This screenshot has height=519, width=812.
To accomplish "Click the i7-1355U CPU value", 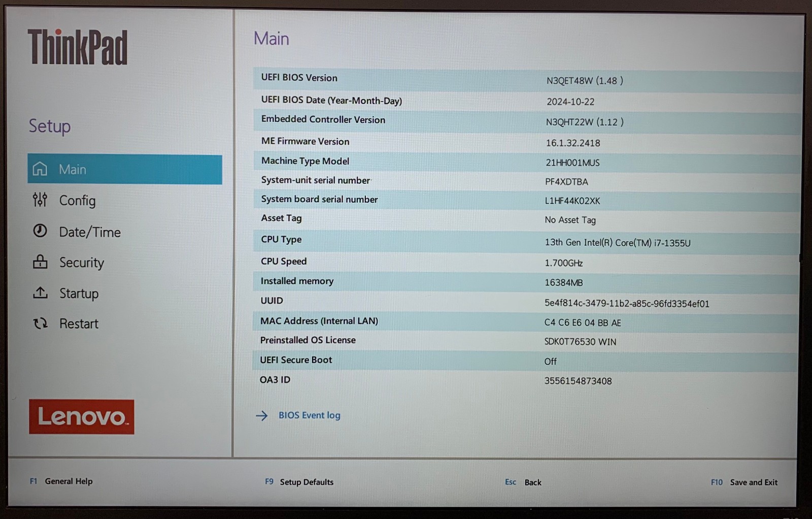I will point(618,243).
